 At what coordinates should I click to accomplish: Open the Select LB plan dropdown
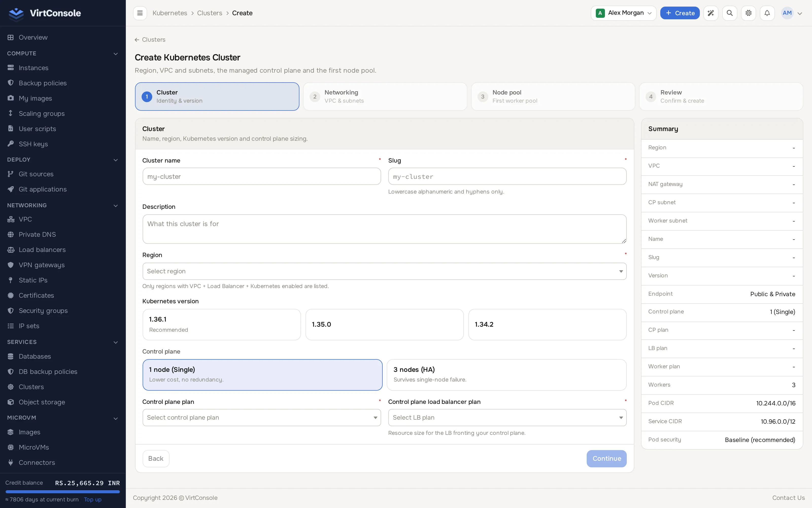tap(507, 418)
